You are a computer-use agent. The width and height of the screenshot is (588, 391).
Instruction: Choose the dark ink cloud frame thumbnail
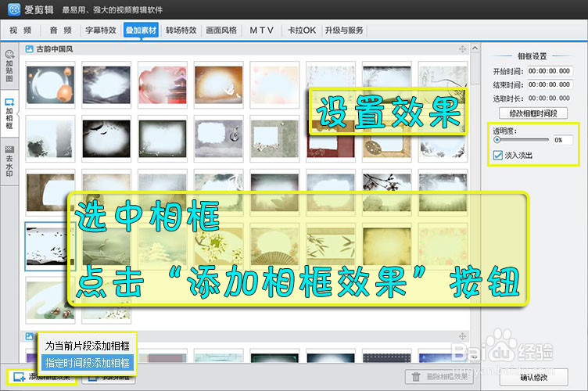point(106,85)
